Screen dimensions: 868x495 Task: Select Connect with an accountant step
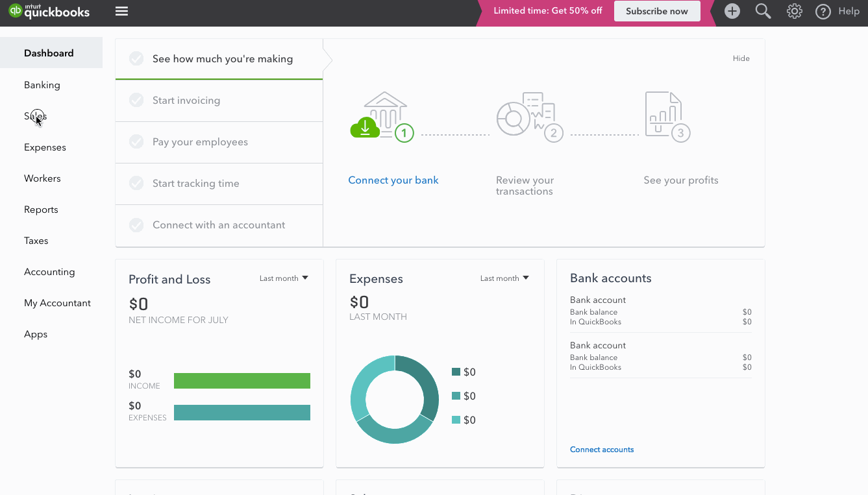[219, 225]
